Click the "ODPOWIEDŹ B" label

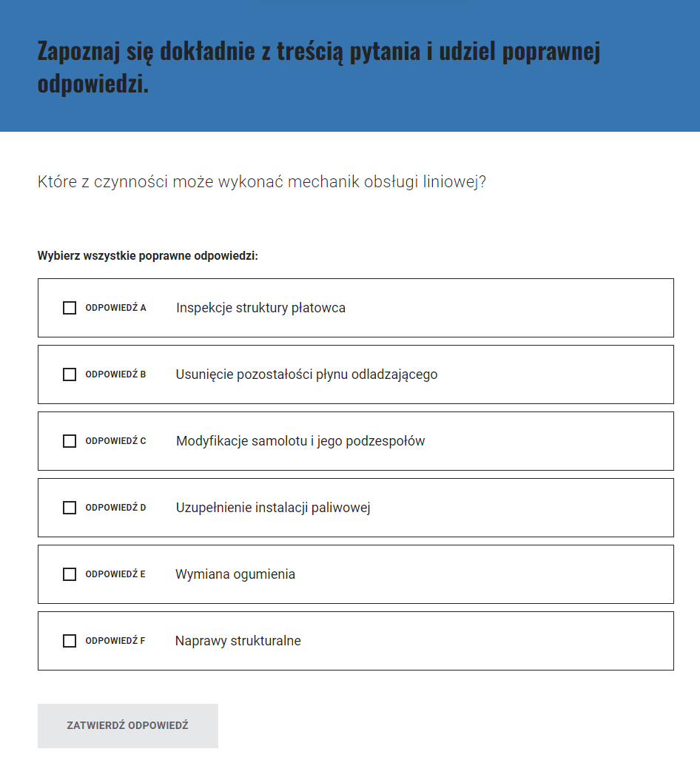(115, 374)
